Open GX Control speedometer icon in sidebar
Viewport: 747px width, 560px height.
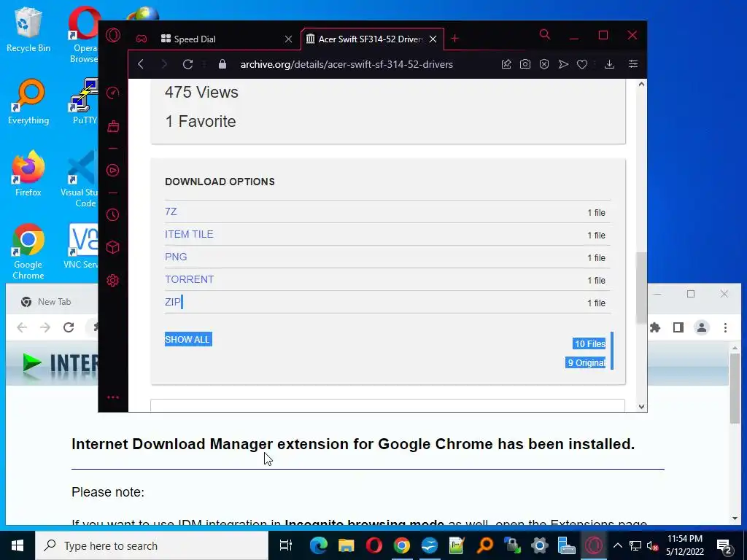point(113,93)
